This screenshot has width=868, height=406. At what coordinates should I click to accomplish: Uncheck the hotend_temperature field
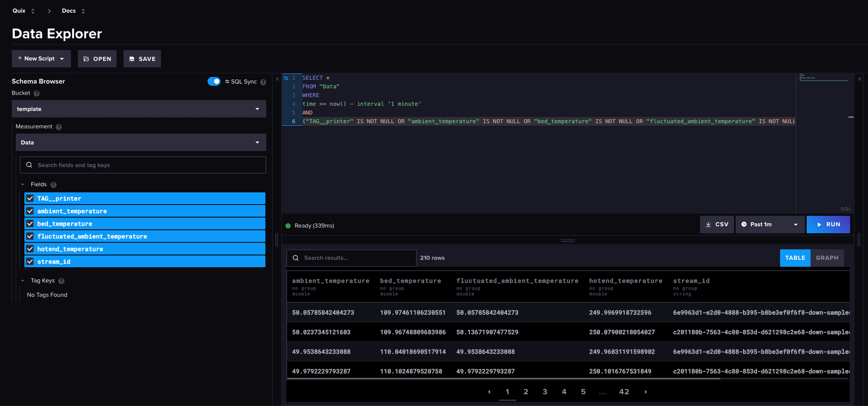pyautogui.click(x=30, y=248)
